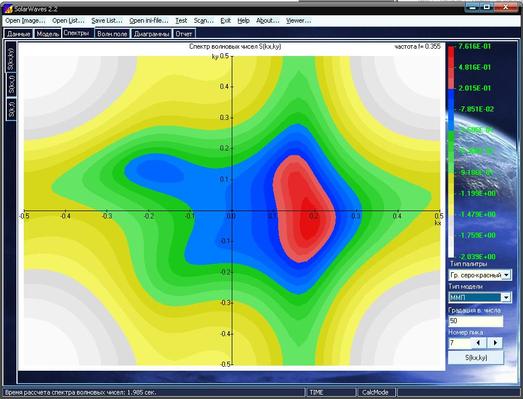Expand the model type ММП dropdown

pos(506,297)
